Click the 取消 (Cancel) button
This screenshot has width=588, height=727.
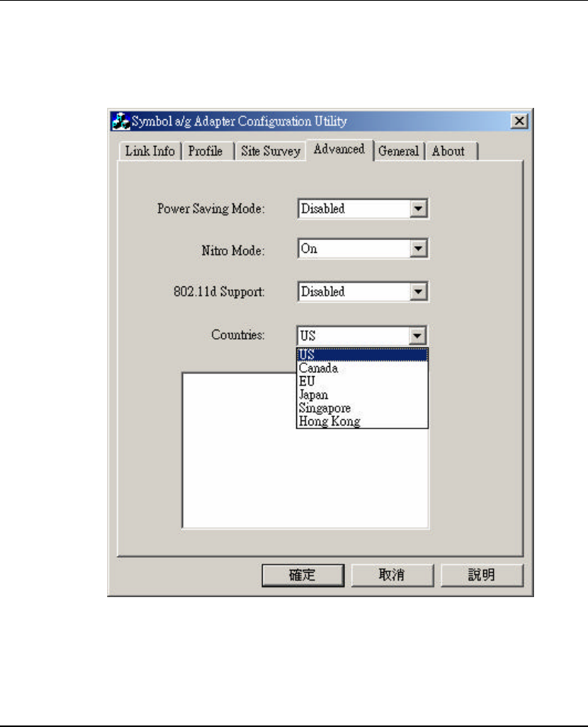point(392,575)
